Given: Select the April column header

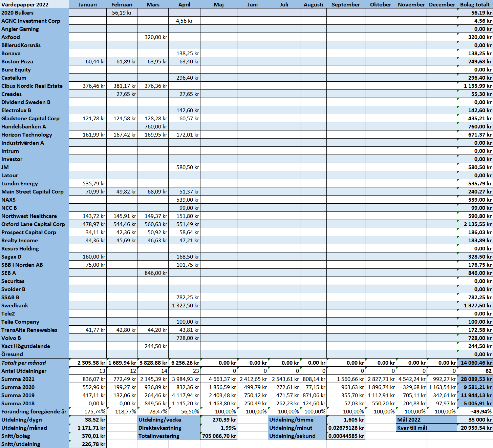Looking at the screenshot, I should 184,4.
